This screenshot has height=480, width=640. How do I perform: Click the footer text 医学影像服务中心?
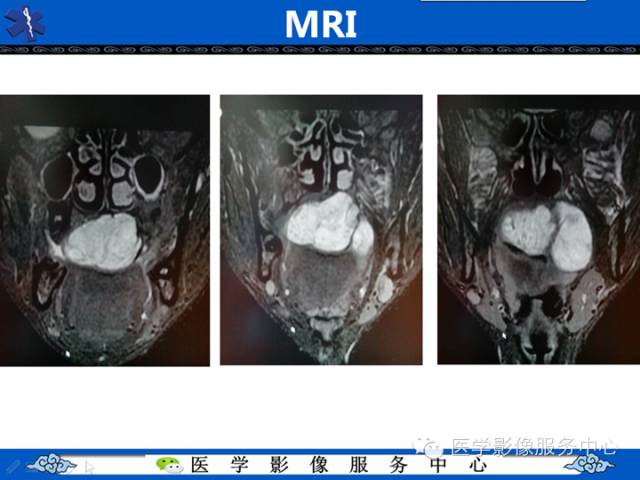pos(339,465)
